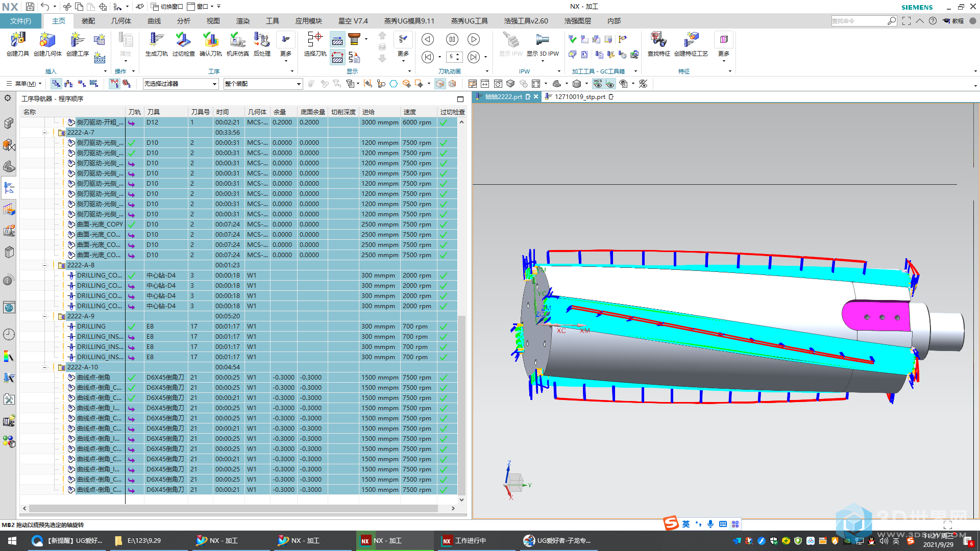Click step to previous operation animation button
The width and height of the screenshot is (980, 551).
[428, 57]
